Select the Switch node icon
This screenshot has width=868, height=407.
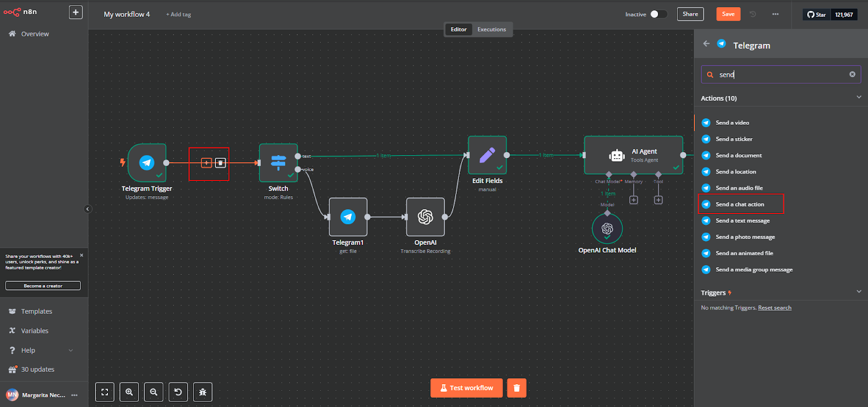[x=278, y=163]
